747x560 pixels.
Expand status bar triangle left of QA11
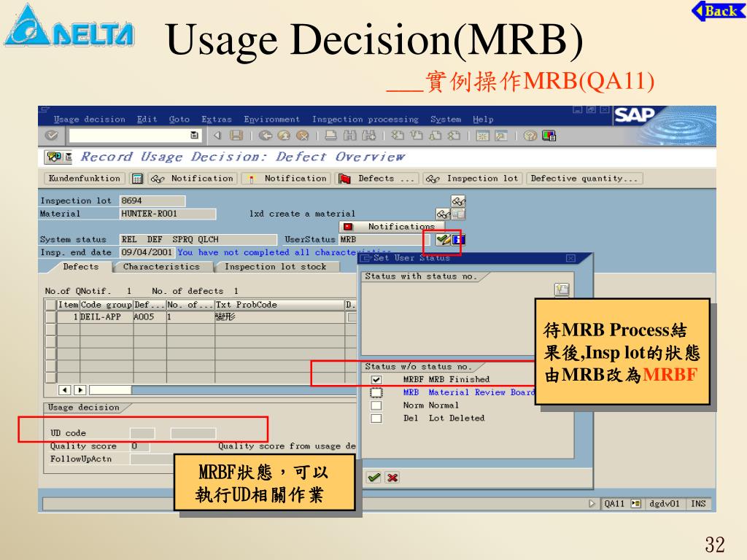[592, 503]
